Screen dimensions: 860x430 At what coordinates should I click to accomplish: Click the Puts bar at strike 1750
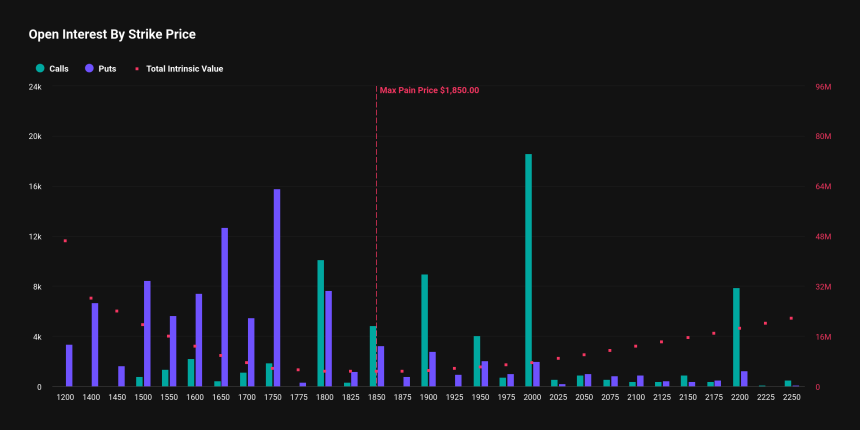tap(277, 288)
